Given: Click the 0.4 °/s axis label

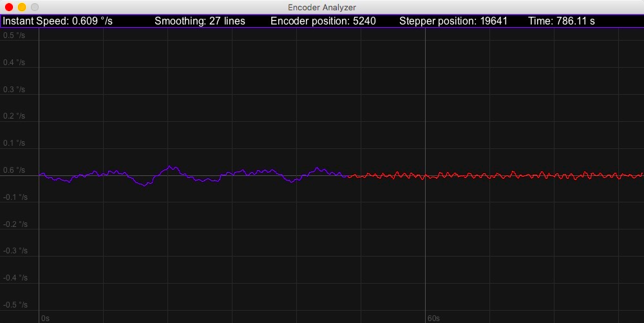Looking at the screenshot, I should 14,63.
